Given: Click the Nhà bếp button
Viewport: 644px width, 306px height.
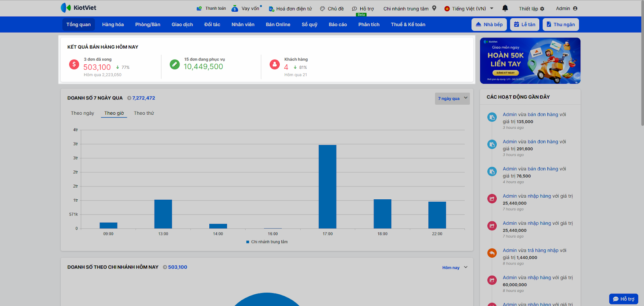Looking at the screenshot, I should (x=489, y=25).
